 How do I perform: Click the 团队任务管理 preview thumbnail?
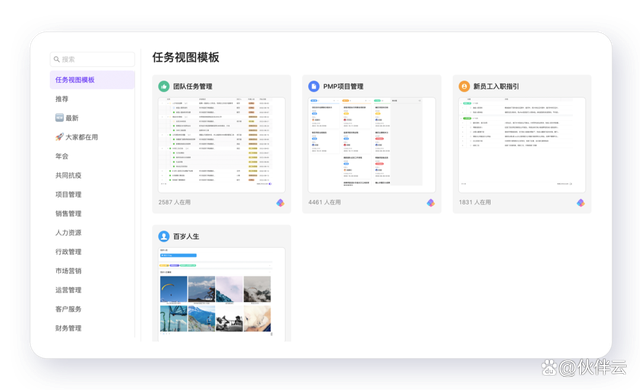pos(222,145)
